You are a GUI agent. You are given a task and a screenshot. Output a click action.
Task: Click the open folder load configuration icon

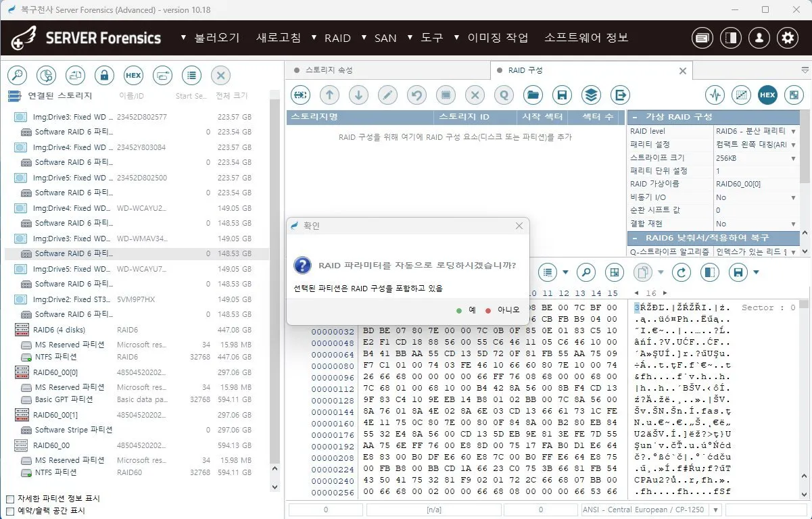point(533,95)
